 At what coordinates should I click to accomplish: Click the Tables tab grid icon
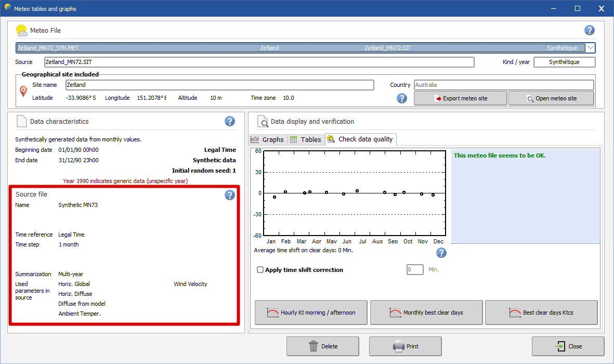[294, 139]
